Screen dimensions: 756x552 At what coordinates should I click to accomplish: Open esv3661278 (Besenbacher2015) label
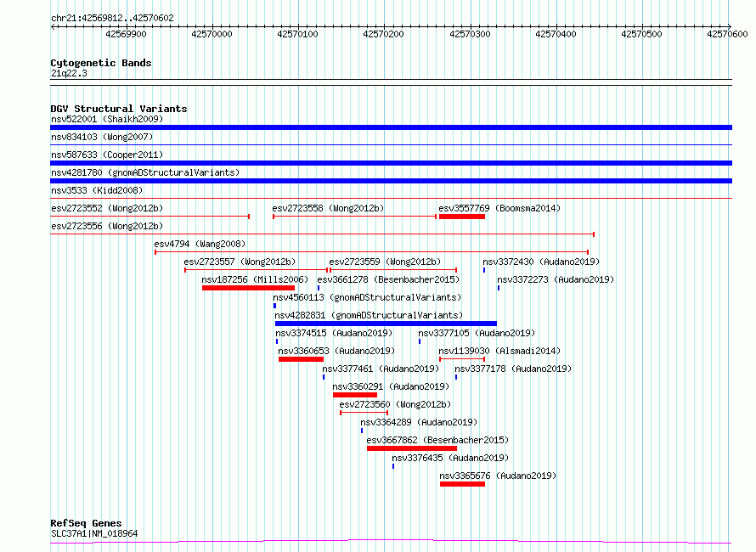tap(388, 279)
